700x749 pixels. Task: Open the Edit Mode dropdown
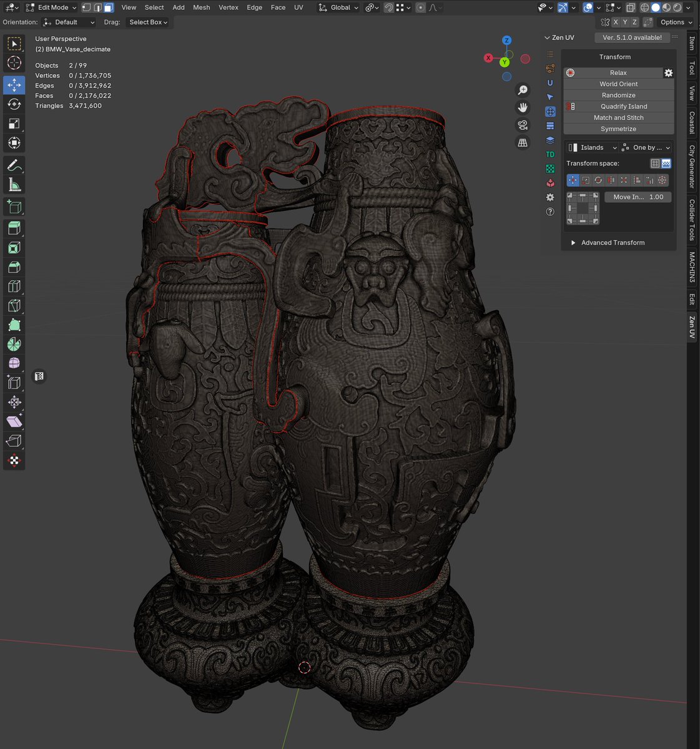click(51, 7)
